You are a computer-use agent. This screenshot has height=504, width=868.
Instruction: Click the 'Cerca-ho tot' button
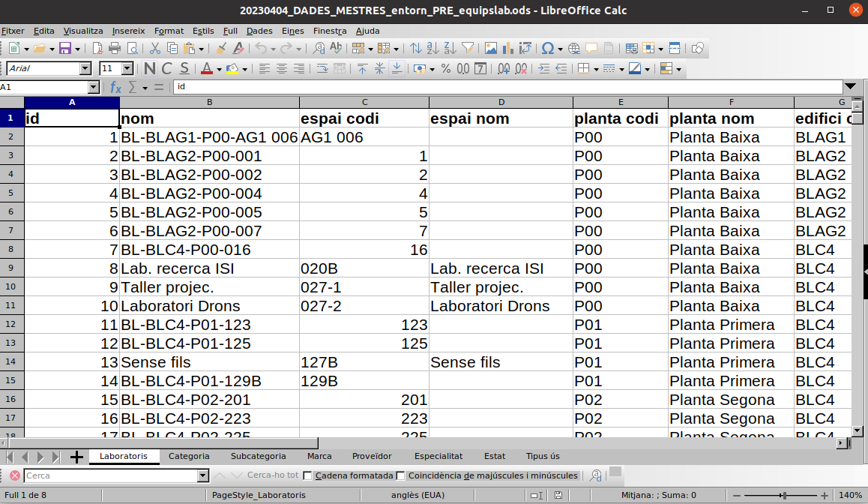(273, 475)
